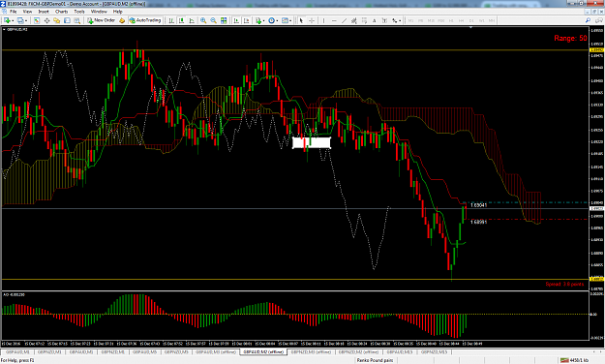Open the Insert menu
Screen dimensions: 605x364
(44, 12)
